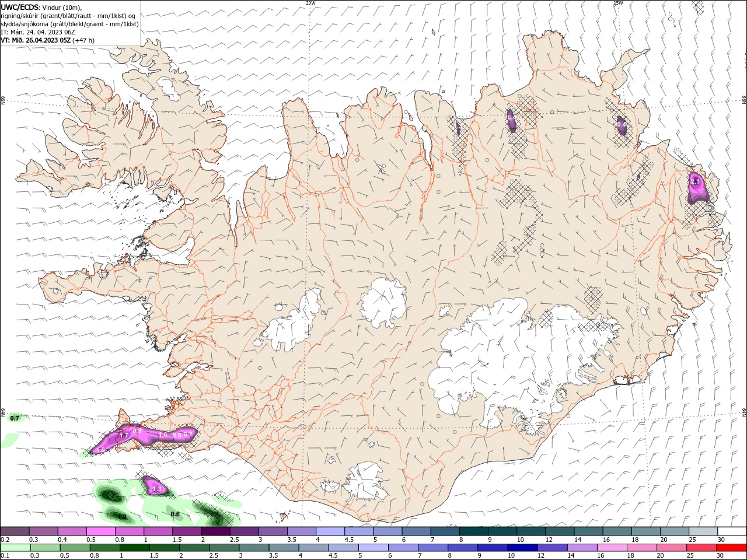Click the '0.8' label in the lower legend row
Image resolution: width=747 pixels, height=560 pixels.
point(94,556)
